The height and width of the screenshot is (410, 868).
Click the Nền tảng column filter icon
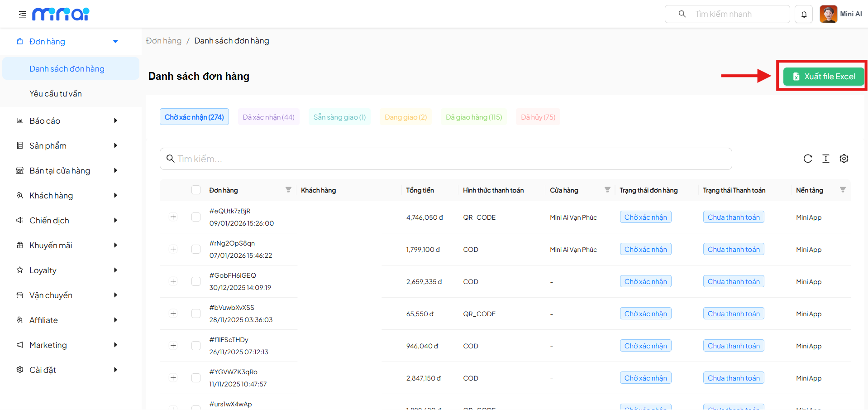click(x=842, y=190)
